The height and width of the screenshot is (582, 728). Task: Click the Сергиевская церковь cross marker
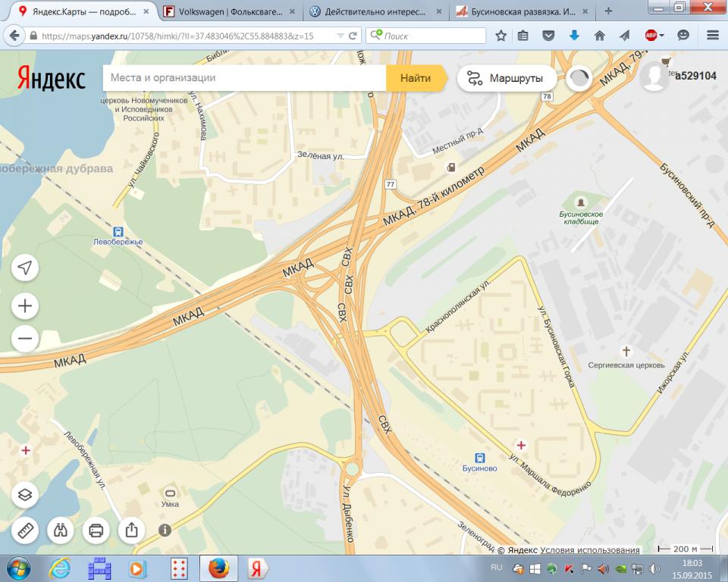(x=626, y=352)
